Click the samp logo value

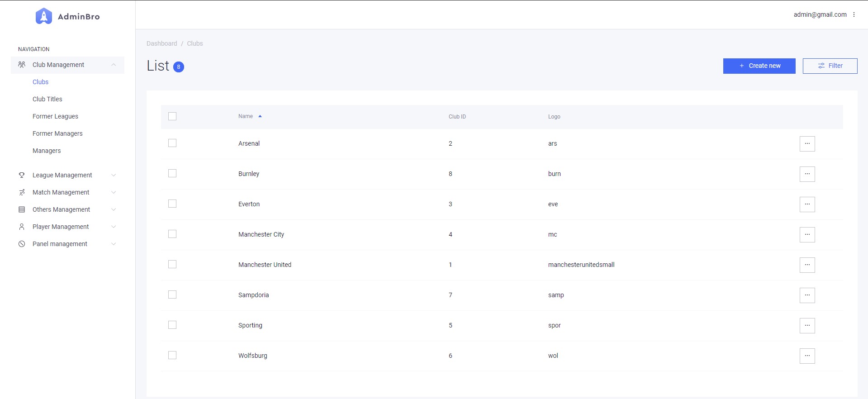pos(556,295)
